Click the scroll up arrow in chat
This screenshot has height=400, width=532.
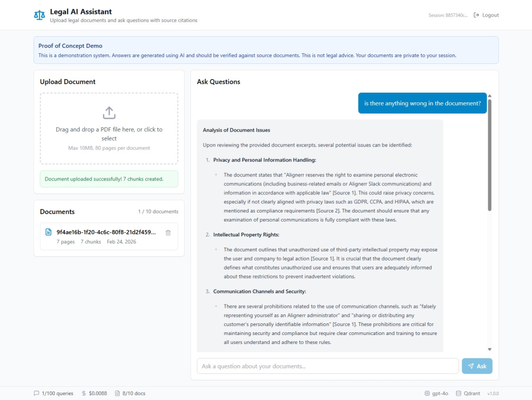(489, 96)
